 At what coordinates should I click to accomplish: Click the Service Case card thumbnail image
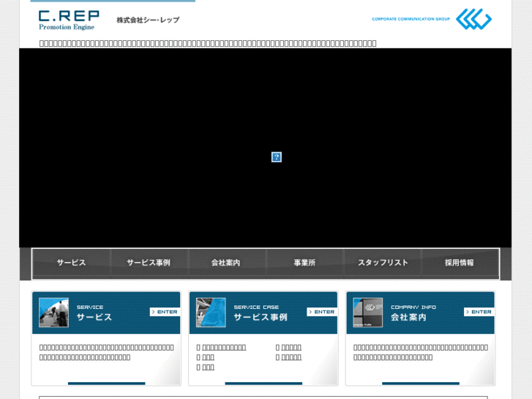(211, 313)
